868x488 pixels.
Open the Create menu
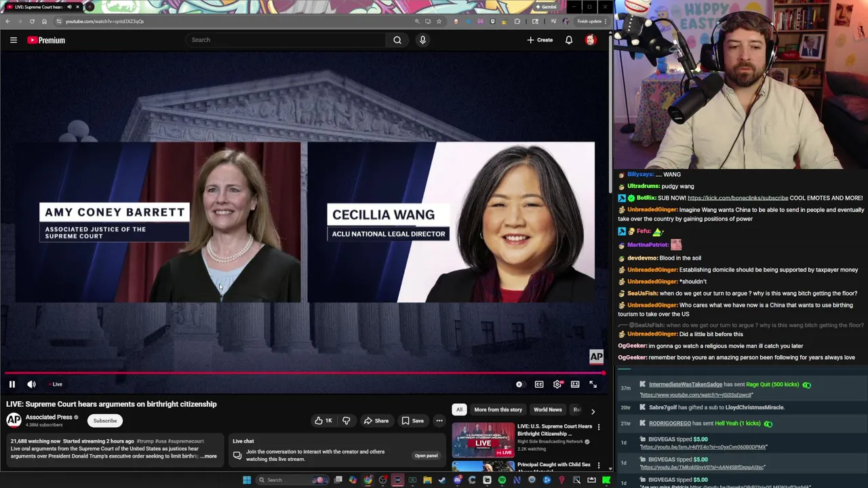(540, 40)
